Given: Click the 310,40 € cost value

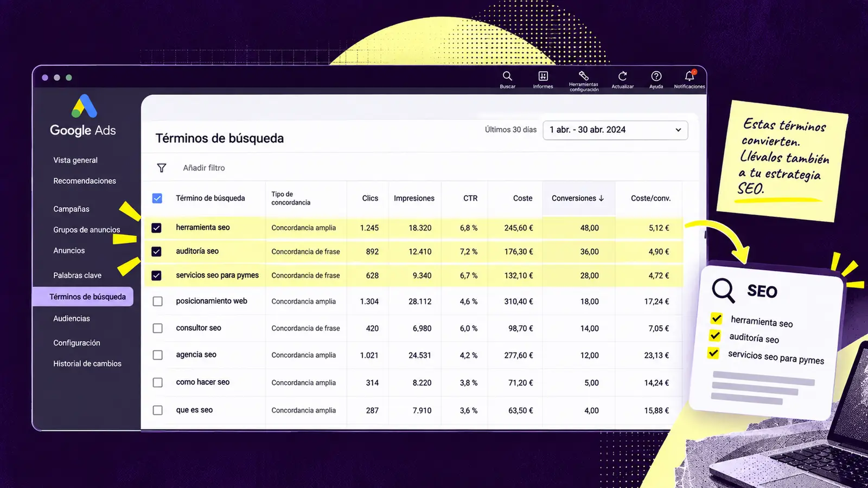Looking at the screenshot, I should coord(519,301).
